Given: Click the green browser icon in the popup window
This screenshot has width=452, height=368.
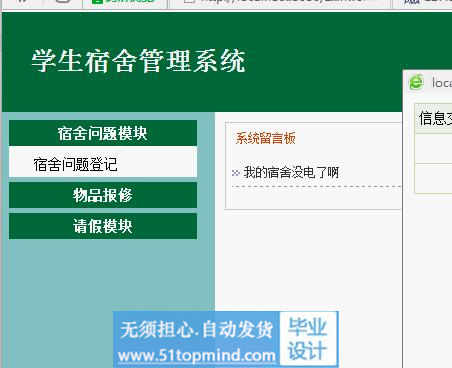Looking at the screenshot, I should (416, 82).
